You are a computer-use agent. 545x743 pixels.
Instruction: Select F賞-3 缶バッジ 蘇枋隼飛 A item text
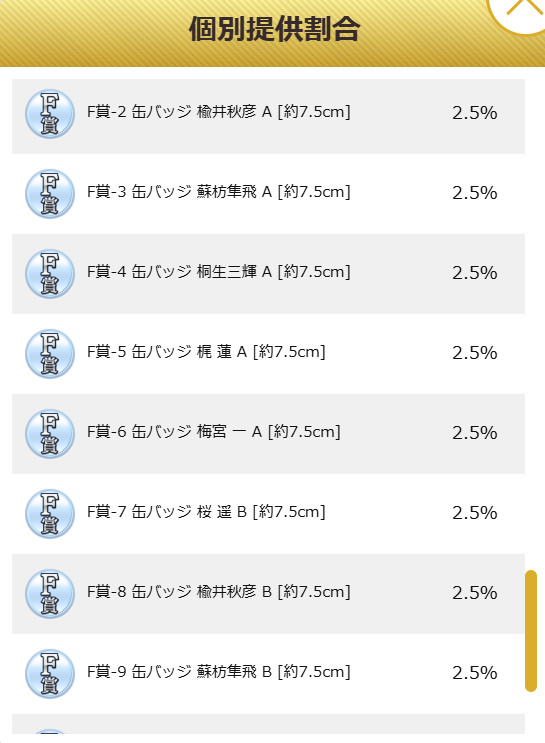219,192
